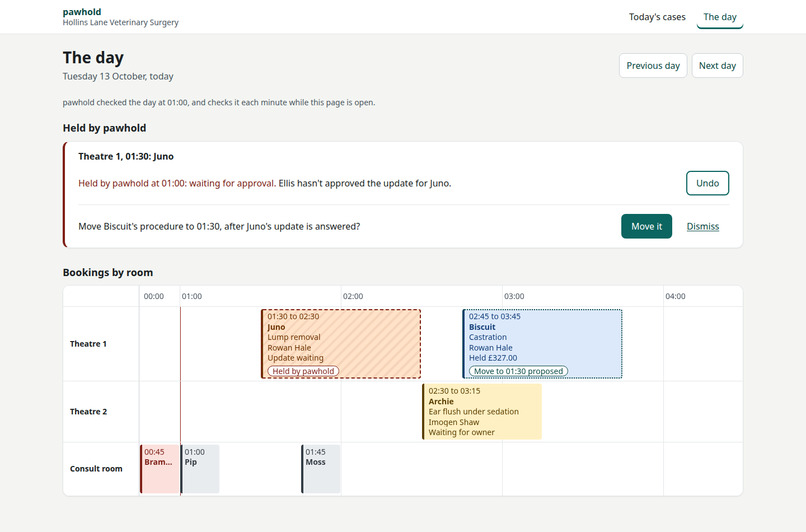Viewport: 806px width, 532px height.
Task: Click the Theatre 2 row label
Action: click(x=88, y=412)
